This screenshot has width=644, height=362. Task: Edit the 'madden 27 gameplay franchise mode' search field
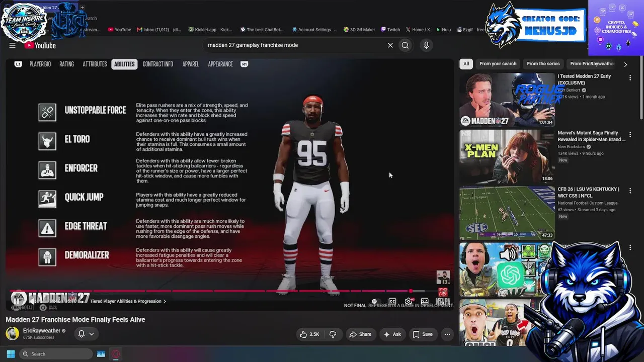294,45
